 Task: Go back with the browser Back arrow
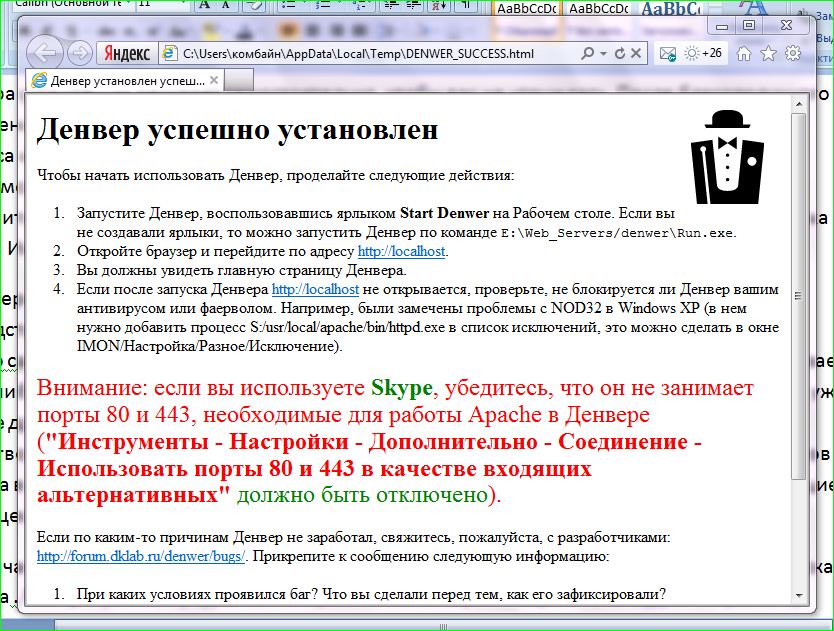[44, 53]
